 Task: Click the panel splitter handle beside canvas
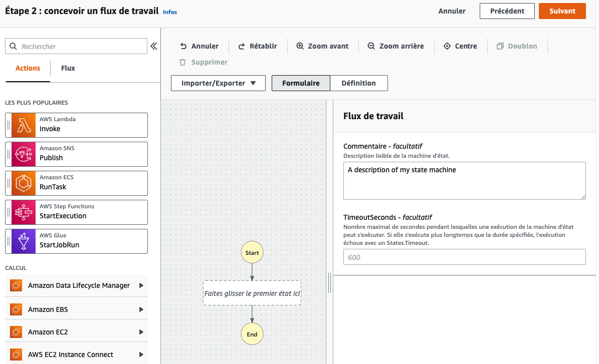(330, 283)
